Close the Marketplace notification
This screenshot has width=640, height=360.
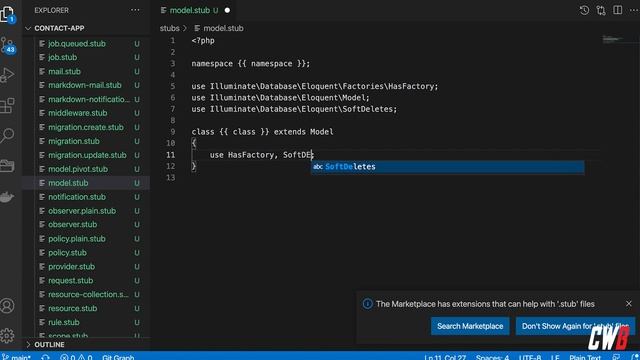coord(629,304)
